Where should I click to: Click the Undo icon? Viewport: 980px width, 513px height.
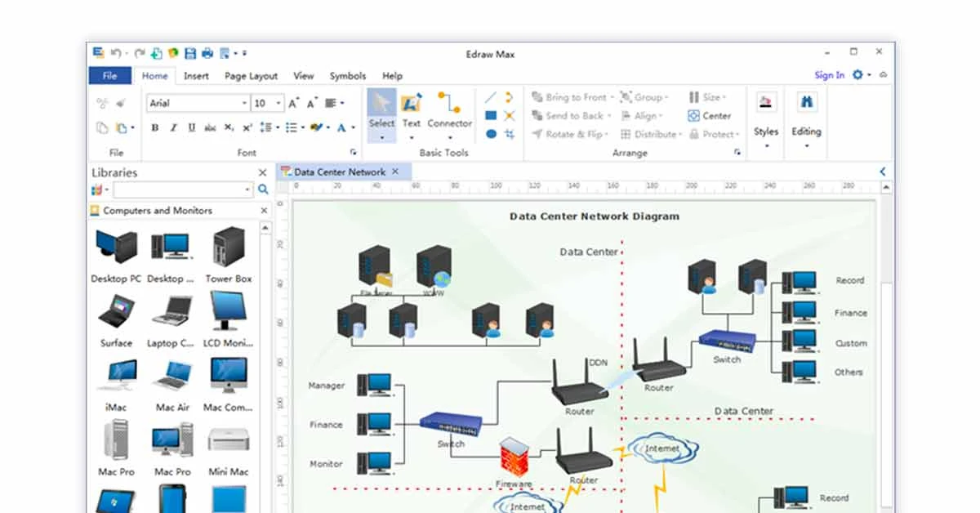point(117,53)
